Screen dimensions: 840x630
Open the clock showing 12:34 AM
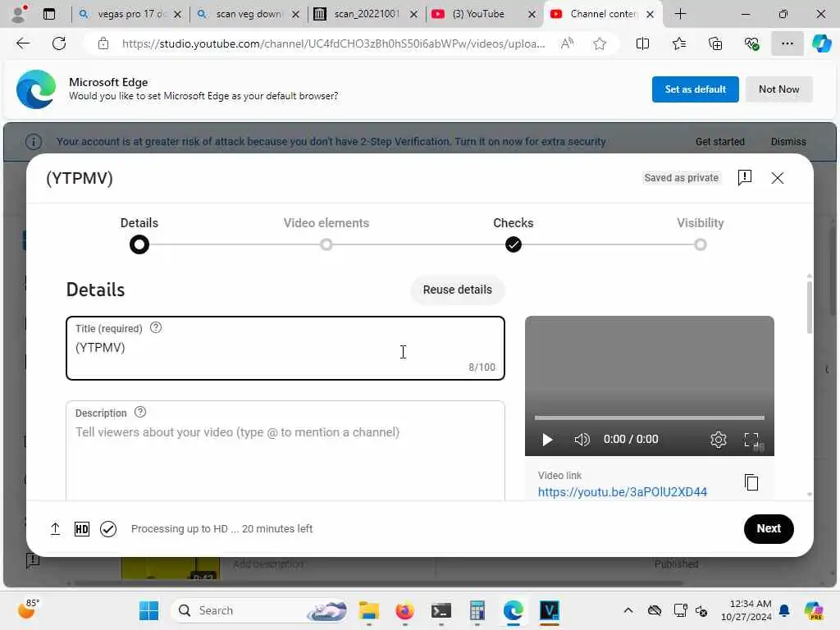(x=746, y=610)
